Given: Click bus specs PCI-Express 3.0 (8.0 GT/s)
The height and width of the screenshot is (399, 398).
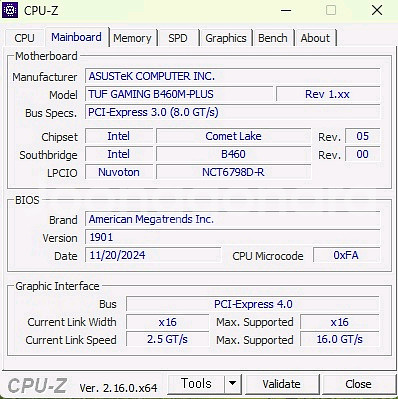Looking at the screenshot, I should (232, 112).
